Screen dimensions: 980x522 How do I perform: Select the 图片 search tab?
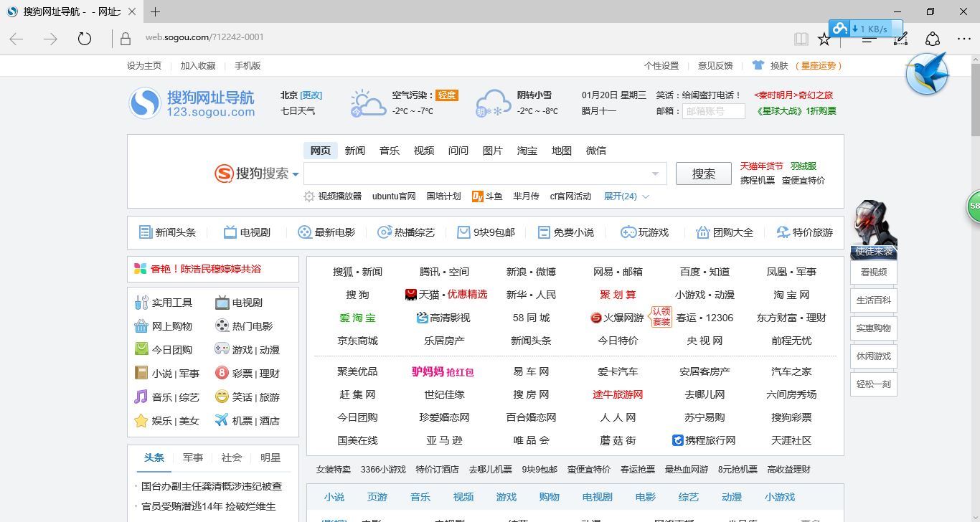(493, 151)
